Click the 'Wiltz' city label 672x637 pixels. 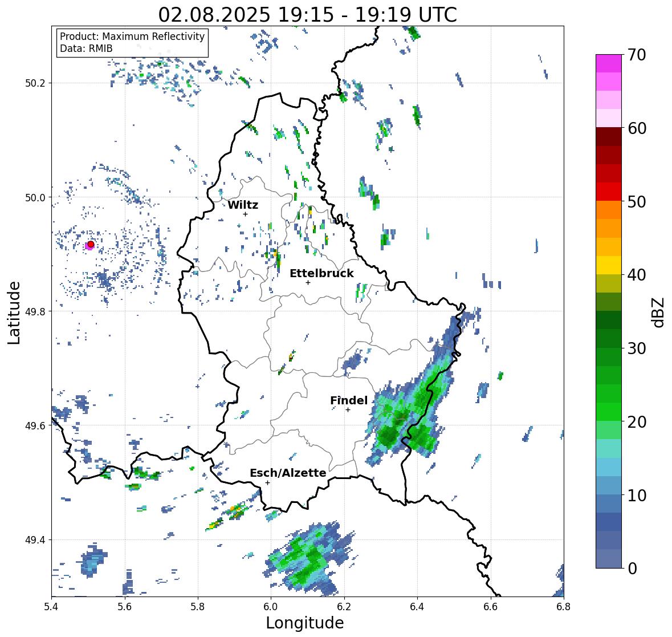pyautogui.click(x=243, y=205)
